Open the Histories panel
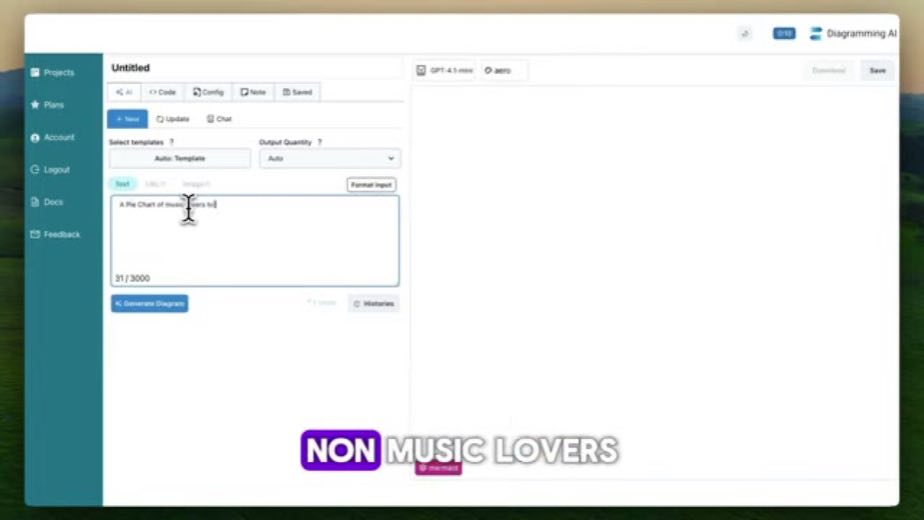The width and height of the screenshot is (924, 520). click(x=374, y=304)
